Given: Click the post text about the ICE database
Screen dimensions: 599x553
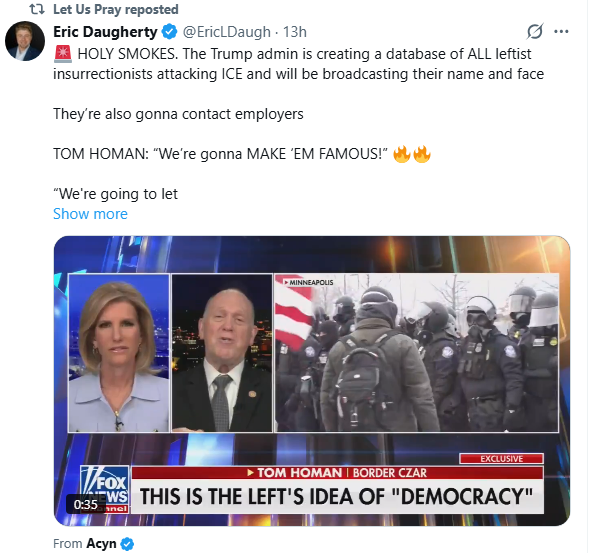Looking at the screenshot, I should pyautogui.click(x=298, y=64).
